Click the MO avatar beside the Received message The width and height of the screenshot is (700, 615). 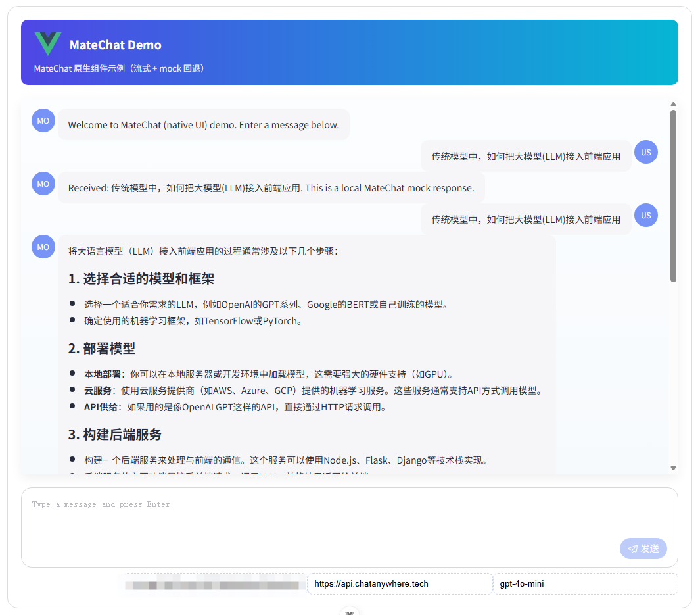tap(43, 184)
